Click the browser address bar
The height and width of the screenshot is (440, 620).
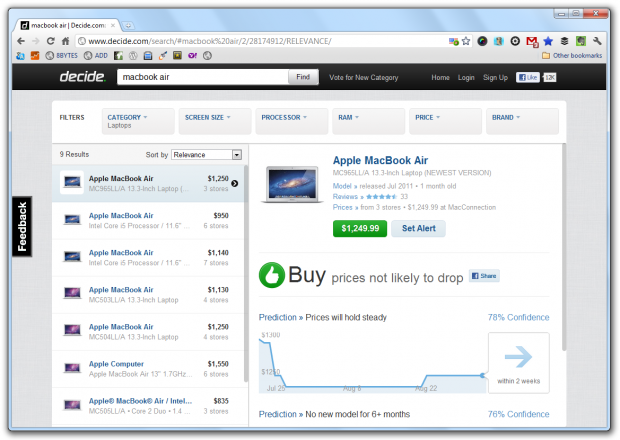click(261, 41)
